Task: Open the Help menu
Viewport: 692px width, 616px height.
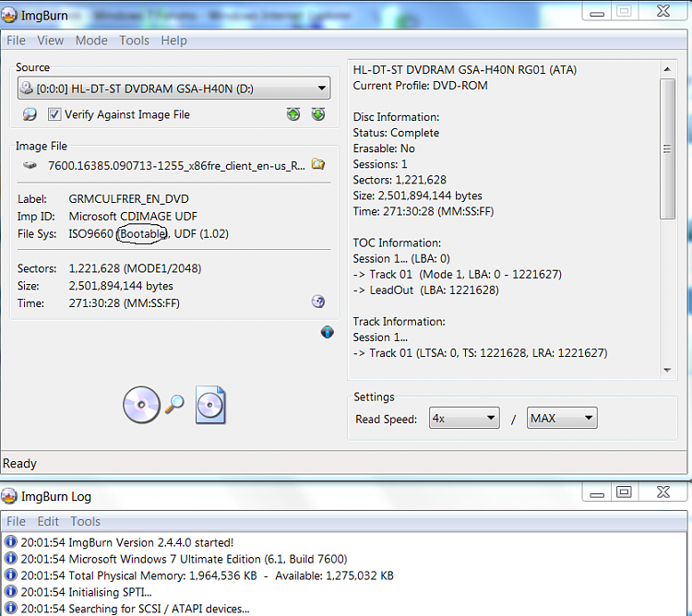Action: 173,41
